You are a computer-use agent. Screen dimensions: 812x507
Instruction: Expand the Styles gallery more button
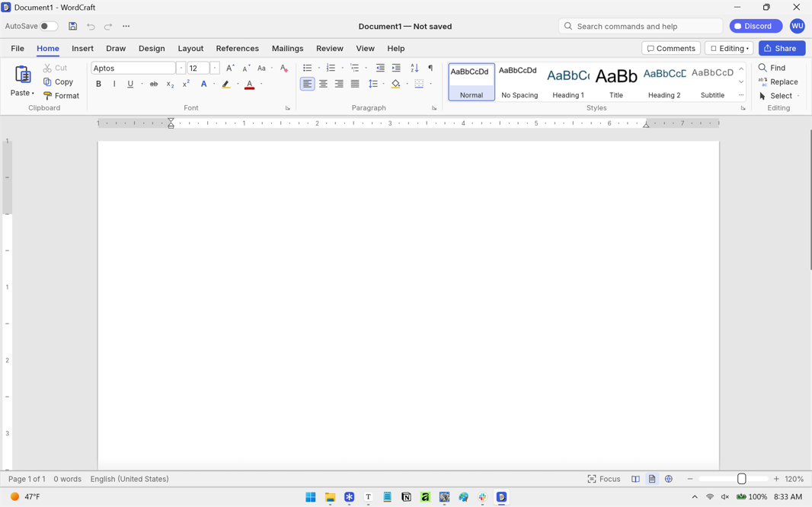(x=741, y=95)
